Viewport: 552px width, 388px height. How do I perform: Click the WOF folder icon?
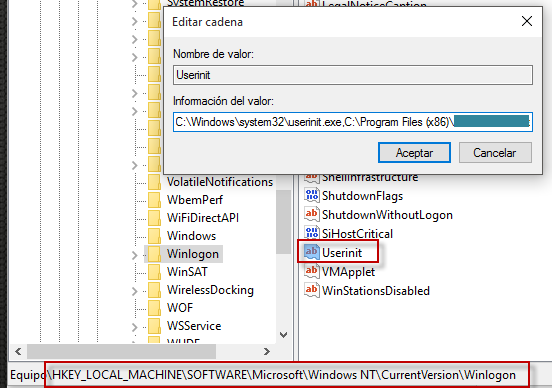(x=154, y=308)
